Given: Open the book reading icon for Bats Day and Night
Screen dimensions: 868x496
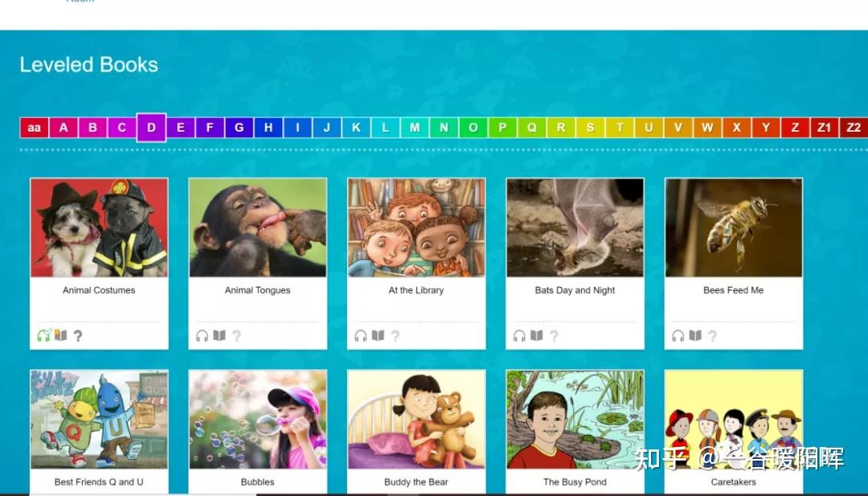Looking at the screenshot, I should 536,335.
